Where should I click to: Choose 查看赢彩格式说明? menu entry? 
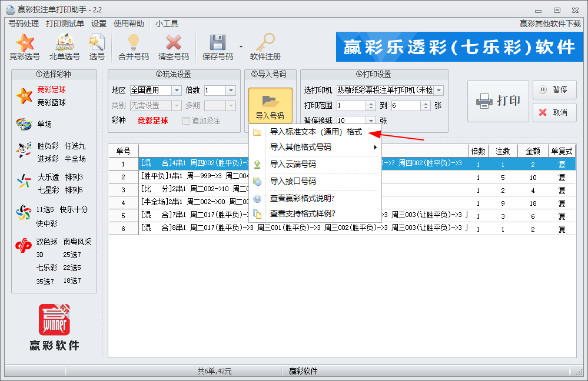(x=315, y=199)
